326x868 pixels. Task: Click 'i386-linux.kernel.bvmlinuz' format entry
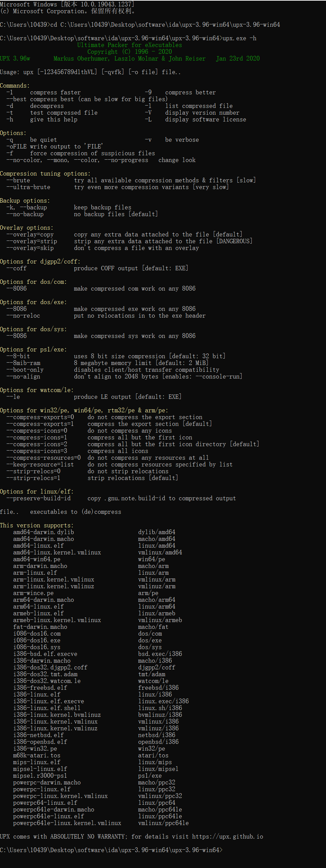tap(57, 715)
